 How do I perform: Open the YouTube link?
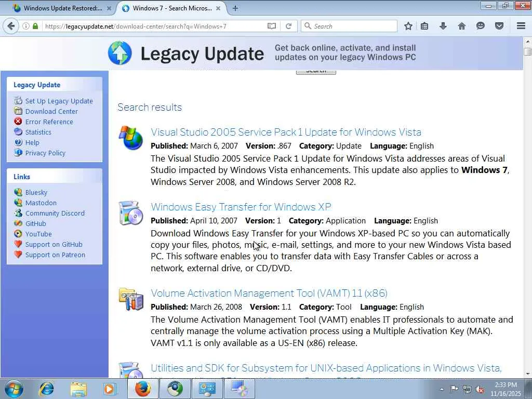pyautogui.click(x=38, y=234)
